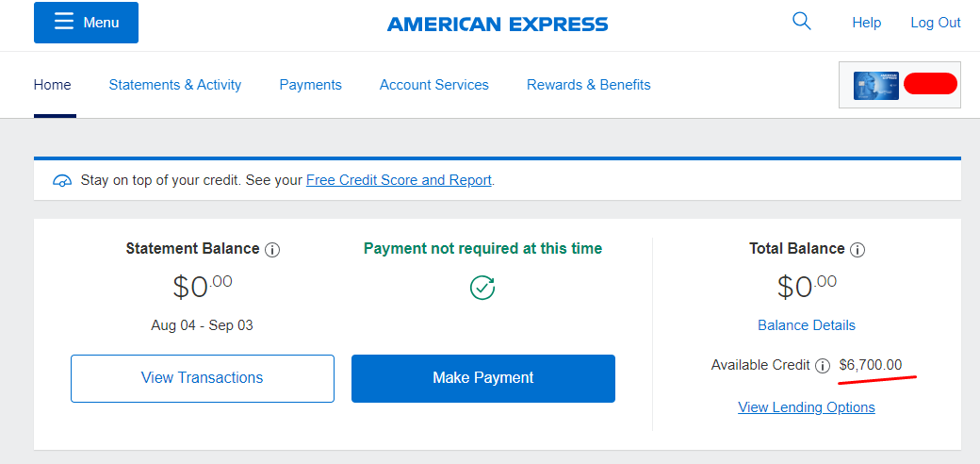Image resolution: width=980 pixels, height=464 pixels.
Task: Open the Balance Details link
Action: point(807,325)
